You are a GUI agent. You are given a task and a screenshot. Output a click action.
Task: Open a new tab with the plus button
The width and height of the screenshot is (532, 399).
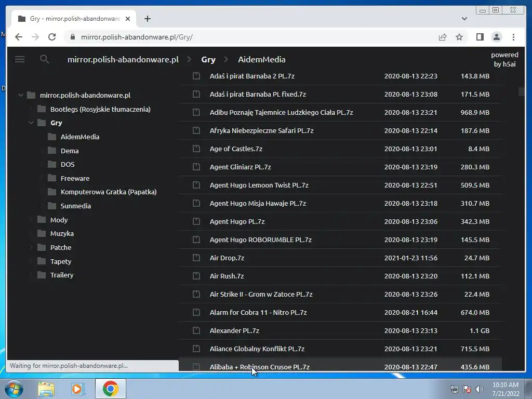click(x=147, y=19)
